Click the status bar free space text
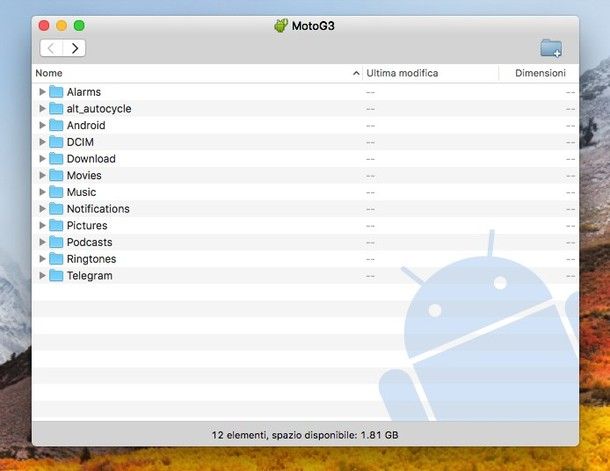The width and height of the screenshot is (610, 471). [305, 435]
